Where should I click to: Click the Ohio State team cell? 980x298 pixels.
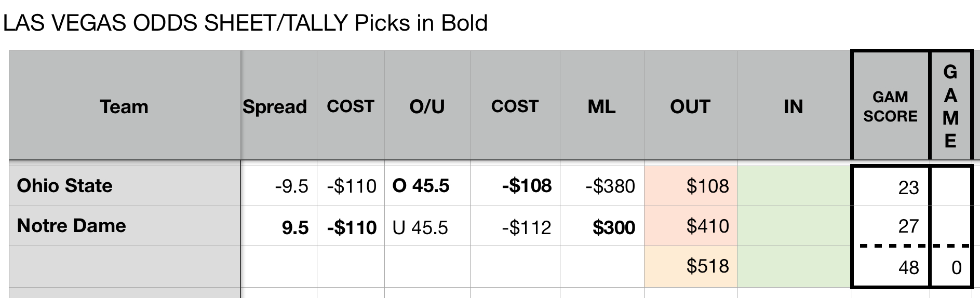(x=125, y=186)
